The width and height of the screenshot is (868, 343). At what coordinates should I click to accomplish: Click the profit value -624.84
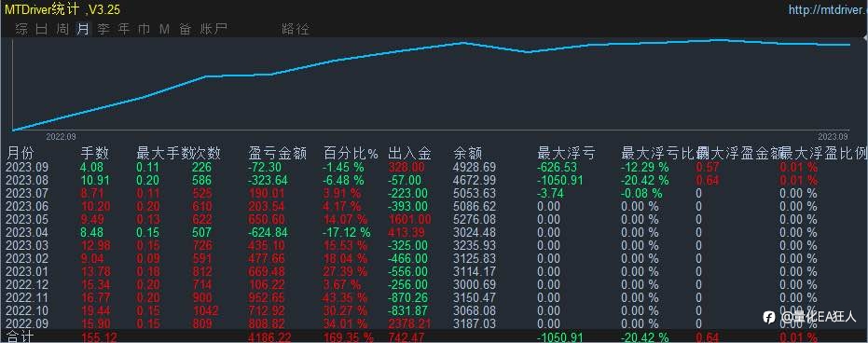point(269,232)
